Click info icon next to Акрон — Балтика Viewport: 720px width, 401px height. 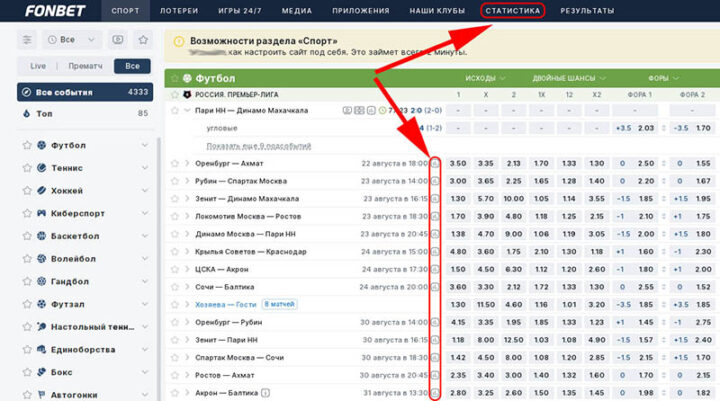tap(265, 393)
